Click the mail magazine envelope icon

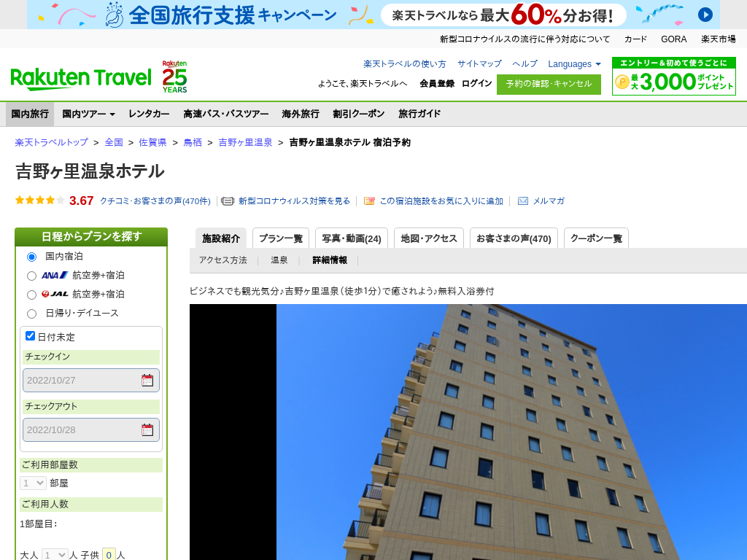click(522, 201)
